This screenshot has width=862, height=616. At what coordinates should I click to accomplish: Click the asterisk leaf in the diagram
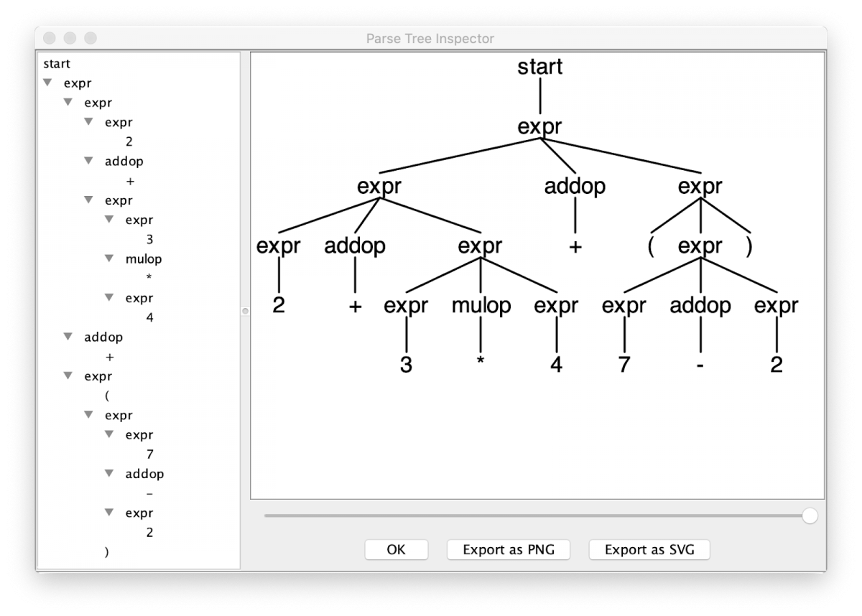coord(480,366)
